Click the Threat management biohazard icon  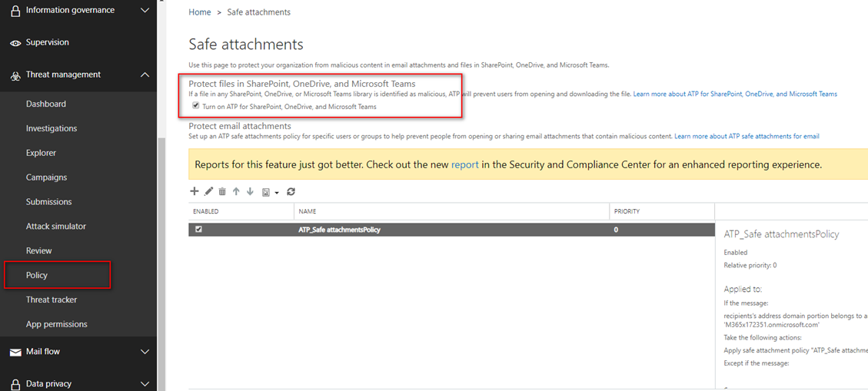click(15, 75)
